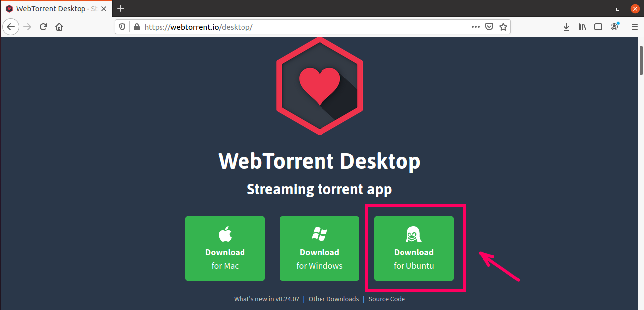The image size is (644, 310).
Task: Open What's new in v0.24.0 link
Action: point(266,299)
